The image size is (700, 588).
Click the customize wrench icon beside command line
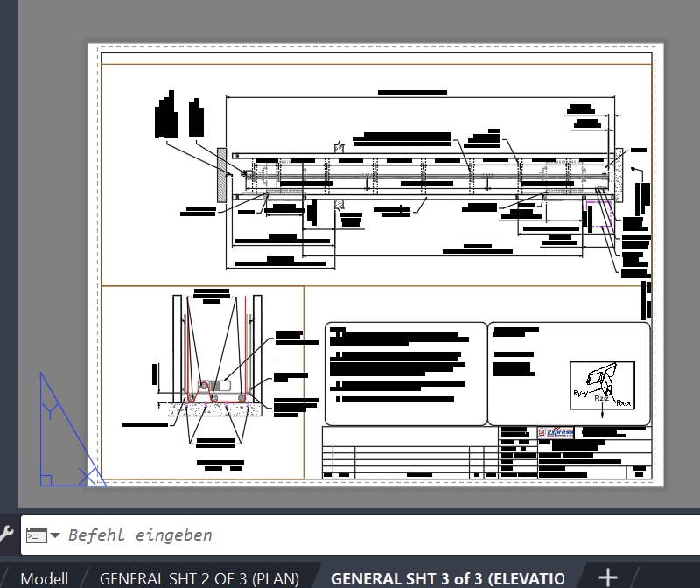tap(9, 535)
